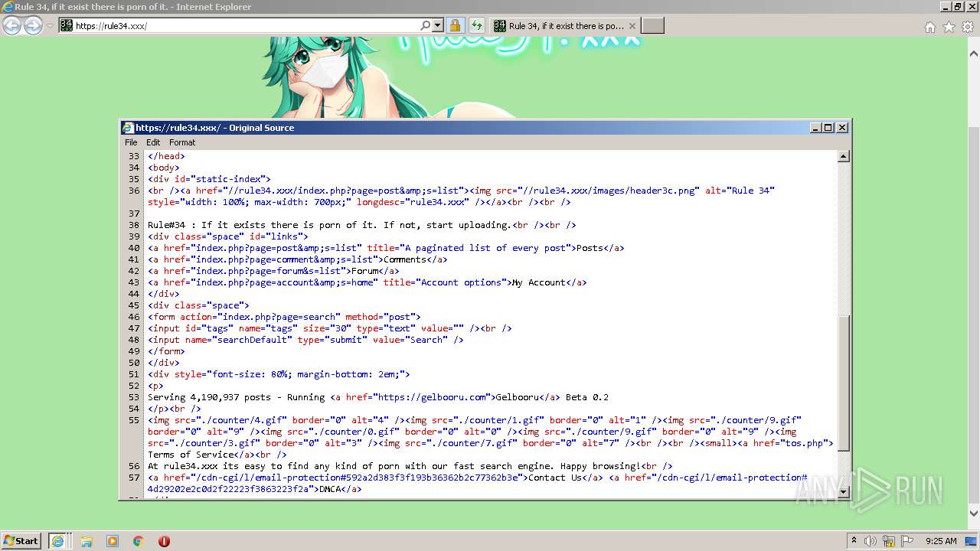The image size is (980, 551).
Task: Click line number 45 in the source gutter
Action: [134, 305]
